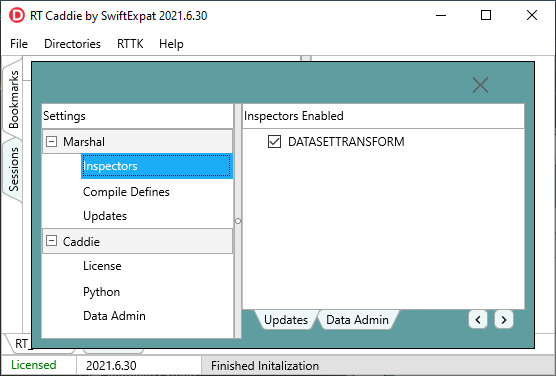Click the RT Caddie app logo icon
The width and height of the screenshot is (556, 376).
click(17, 16)
